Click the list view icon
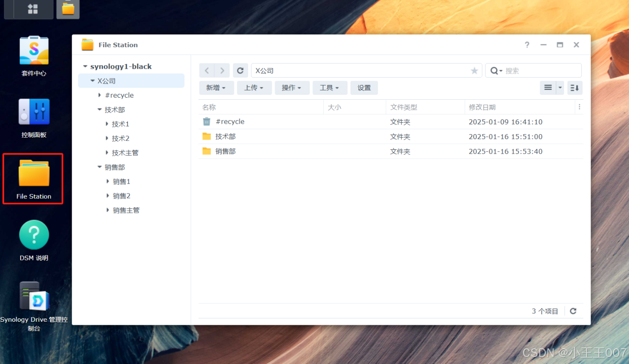629x364 pixels. 547,87
